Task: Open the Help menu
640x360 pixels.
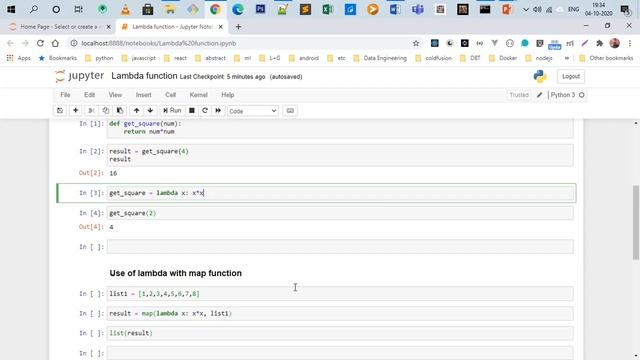Action: 227,95
